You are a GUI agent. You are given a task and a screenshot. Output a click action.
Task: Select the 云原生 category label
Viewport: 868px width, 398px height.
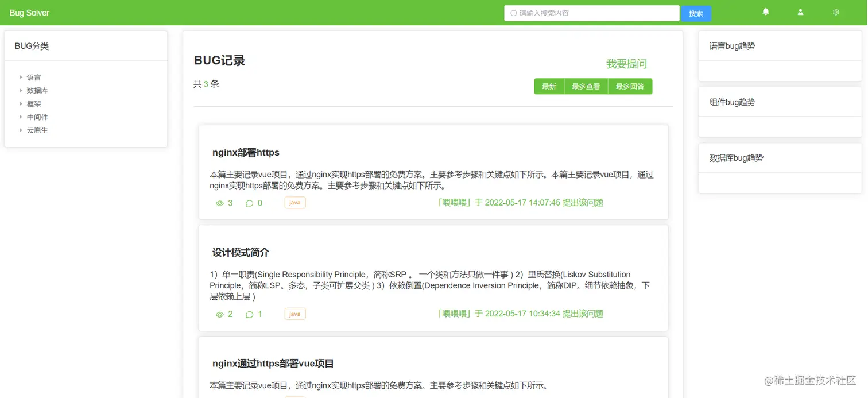pyautogui.click(x=37, y=130)
